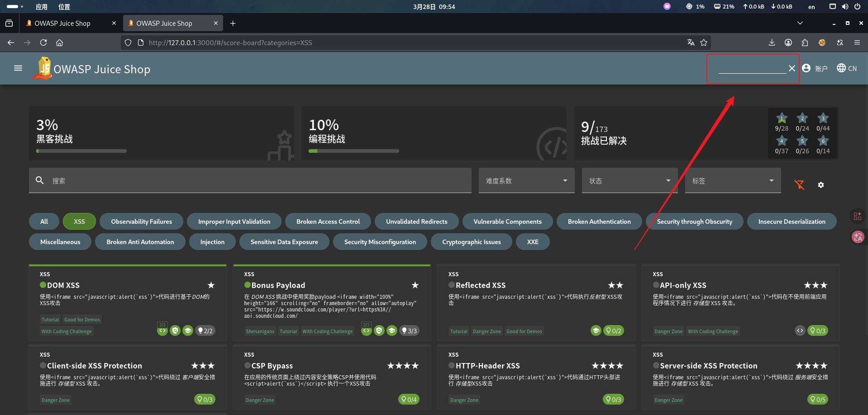The image size is (868, 415).
Task: Click the 黑客挑战 hacking progress bar
Action: 81,151
